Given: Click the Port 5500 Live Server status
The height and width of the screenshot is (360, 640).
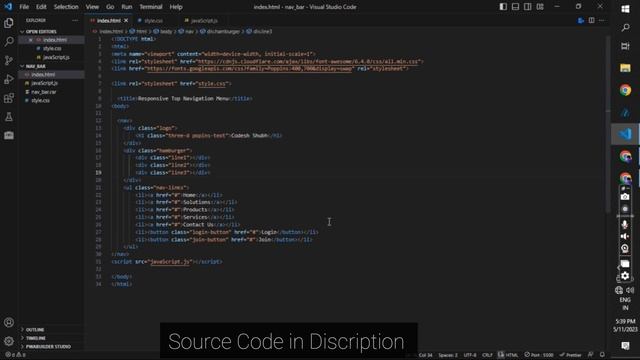Looking at the screenshot, I should point(539,355).
